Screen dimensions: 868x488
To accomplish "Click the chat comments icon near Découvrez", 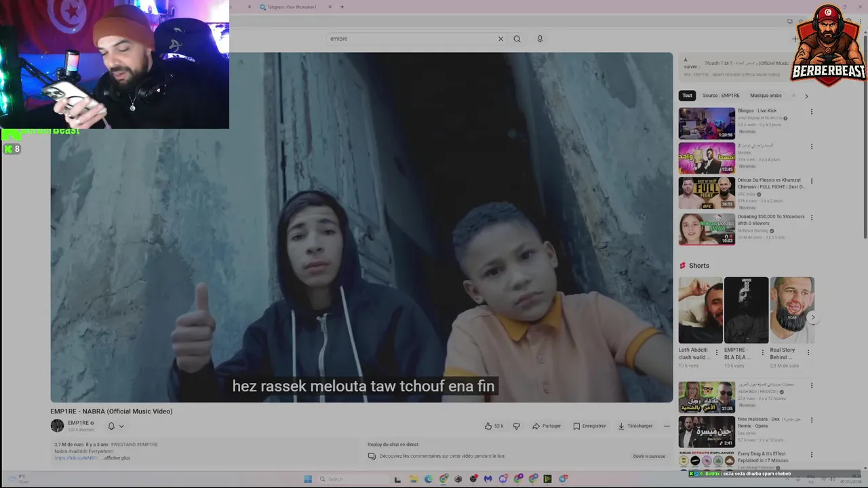I will click(372, 456).
